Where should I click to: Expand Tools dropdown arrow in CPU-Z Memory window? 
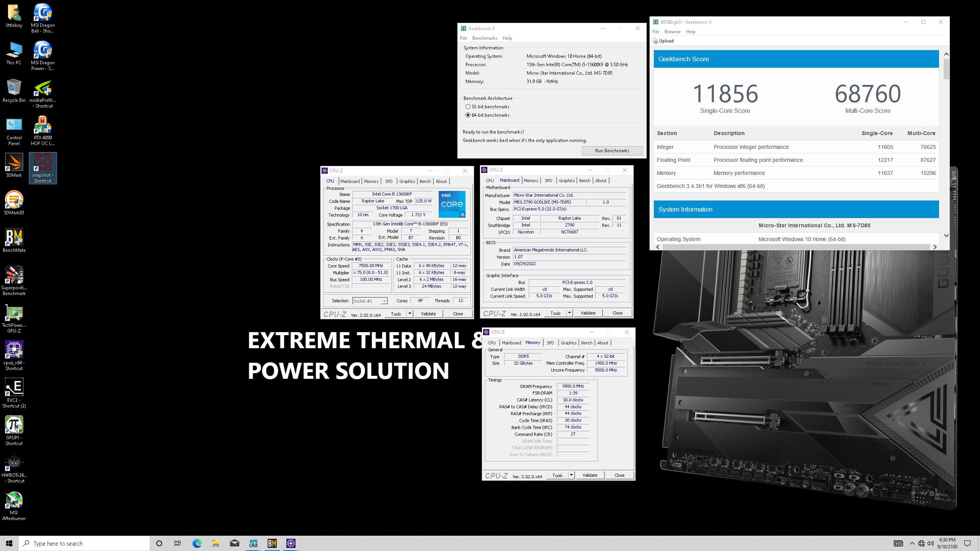(571, 475)
